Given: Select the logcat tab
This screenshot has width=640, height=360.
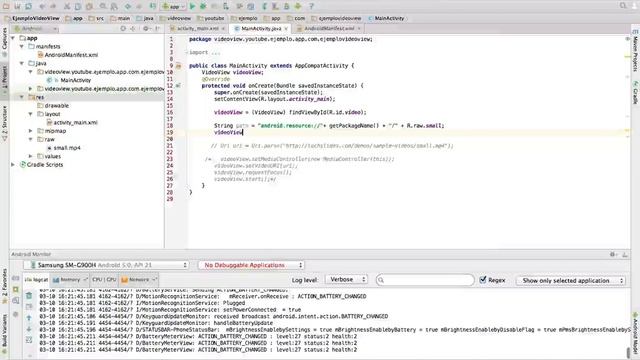Looking at the screenshot, I should (x=36, y=280).
